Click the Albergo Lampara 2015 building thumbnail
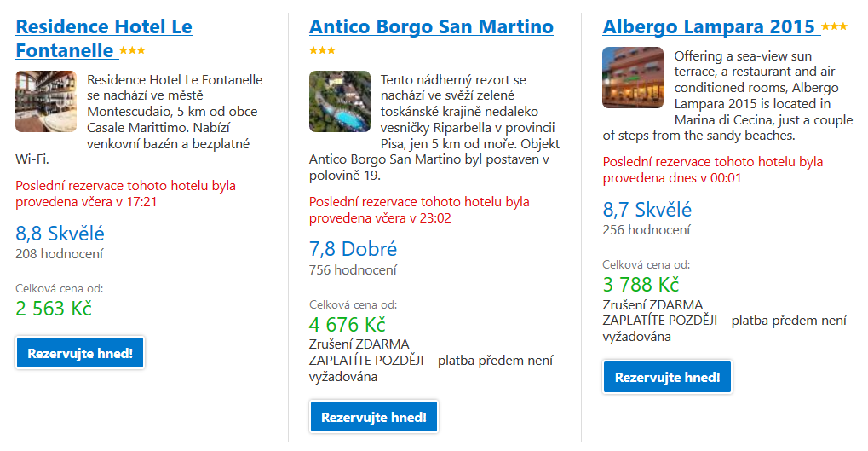Screen dimensions: 868x451 (x=633, y=78)
